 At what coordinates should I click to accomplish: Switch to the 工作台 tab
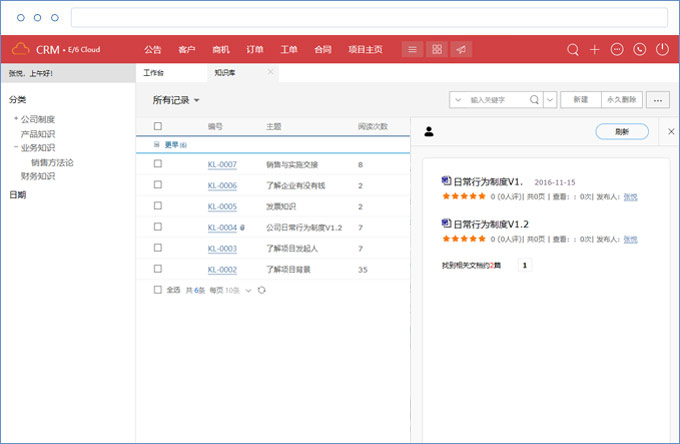click(154, 73)
